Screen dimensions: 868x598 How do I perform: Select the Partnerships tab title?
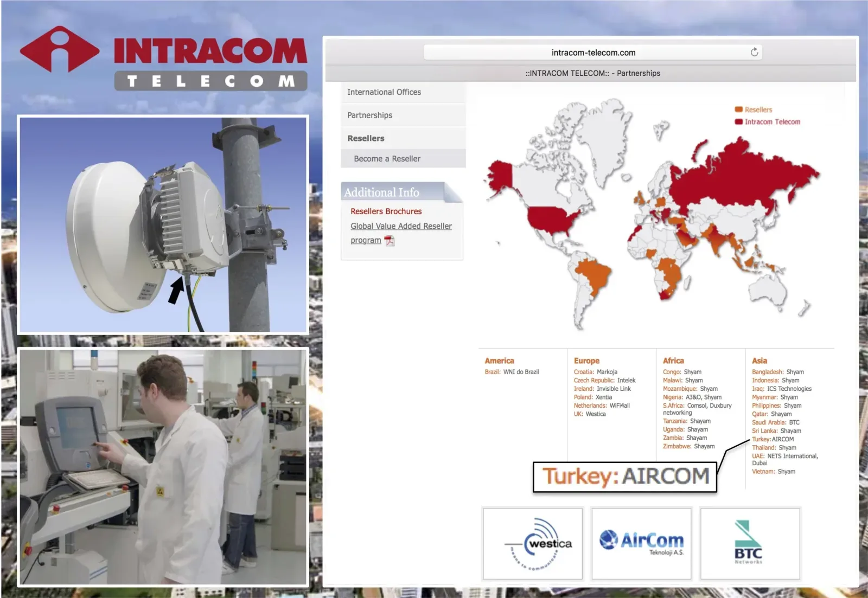click(593, 73)
